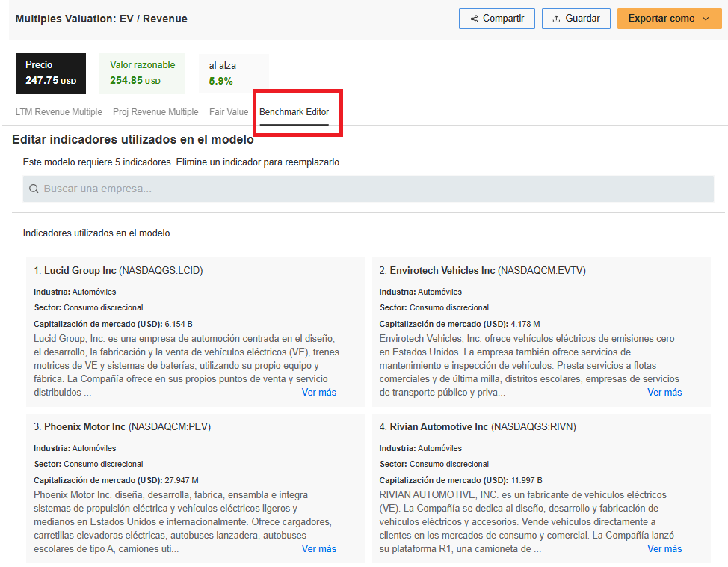Click Ver más for Rivian Automotive Inc
Viewport: 728px width, 567px height.
click(664, 548)
